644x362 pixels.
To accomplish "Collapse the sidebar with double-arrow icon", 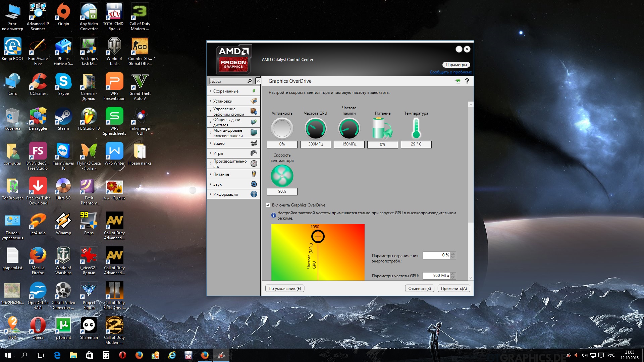I will pyautogui.click(x=258, y=81).
